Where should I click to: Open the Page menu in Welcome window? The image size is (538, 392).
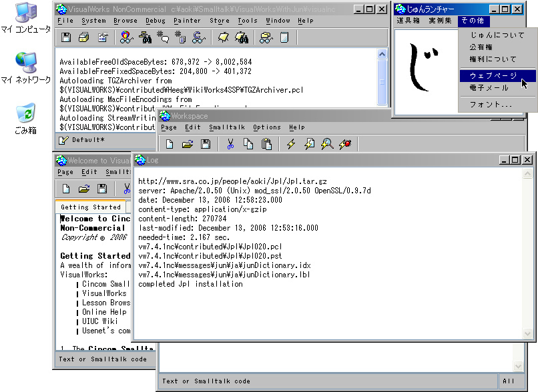65,172
